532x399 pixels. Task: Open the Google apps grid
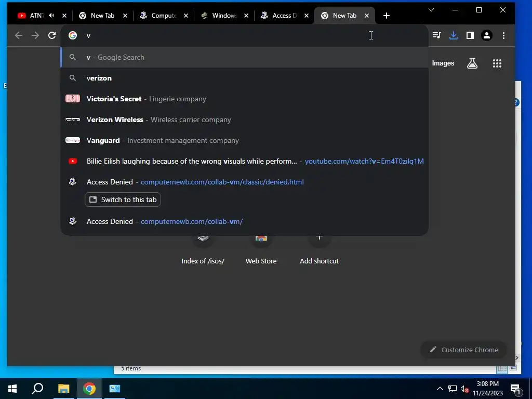[497, 63]
